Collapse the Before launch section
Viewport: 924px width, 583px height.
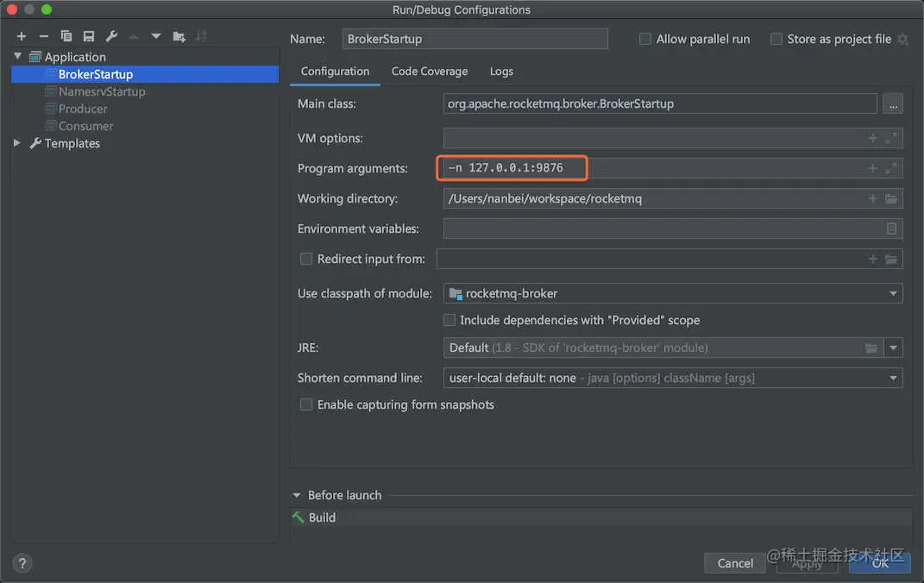[x=297, y=495]
